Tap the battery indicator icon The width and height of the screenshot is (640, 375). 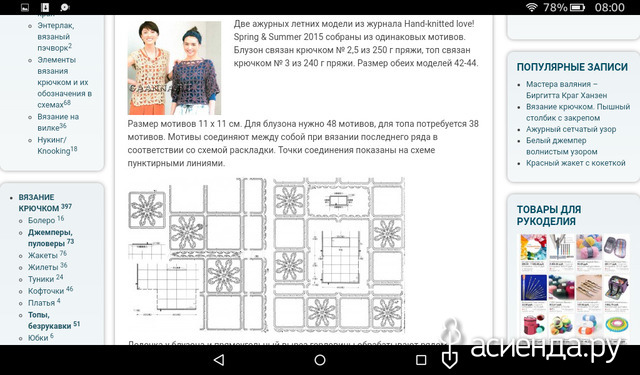click(x=577, y=7)
